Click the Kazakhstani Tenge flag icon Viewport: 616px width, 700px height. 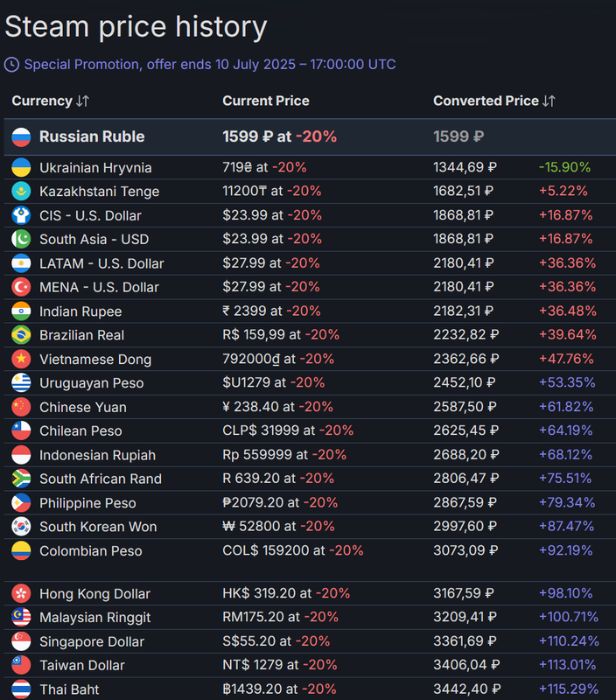pos(21,191)
